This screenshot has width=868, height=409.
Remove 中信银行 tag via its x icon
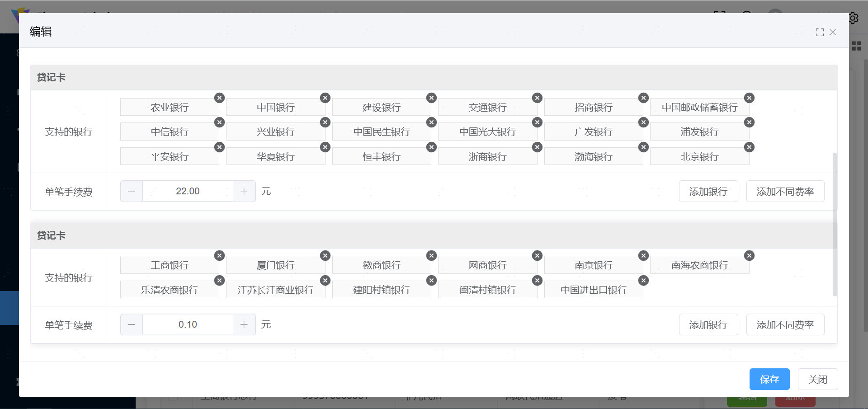click(x=219, y=122)
